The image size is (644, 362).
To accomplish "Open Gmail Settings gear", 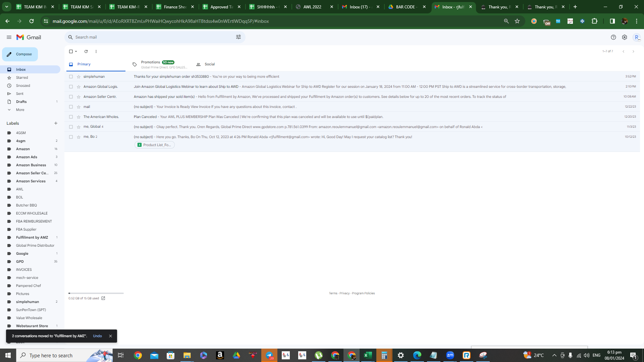I will [x=625, y=37].
